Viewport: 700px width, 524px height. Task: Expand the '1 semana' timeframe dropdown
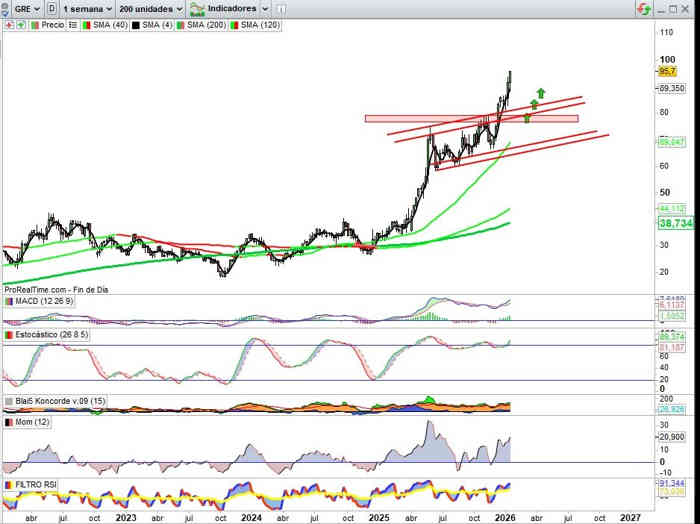[85, 8]
